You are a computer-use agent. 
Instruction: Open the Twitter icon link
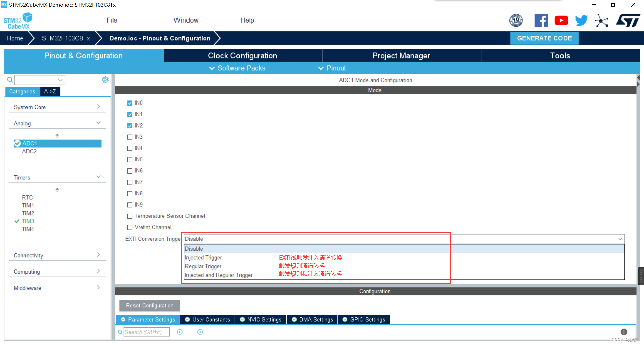pyautogui.click(x=581, y=21)
